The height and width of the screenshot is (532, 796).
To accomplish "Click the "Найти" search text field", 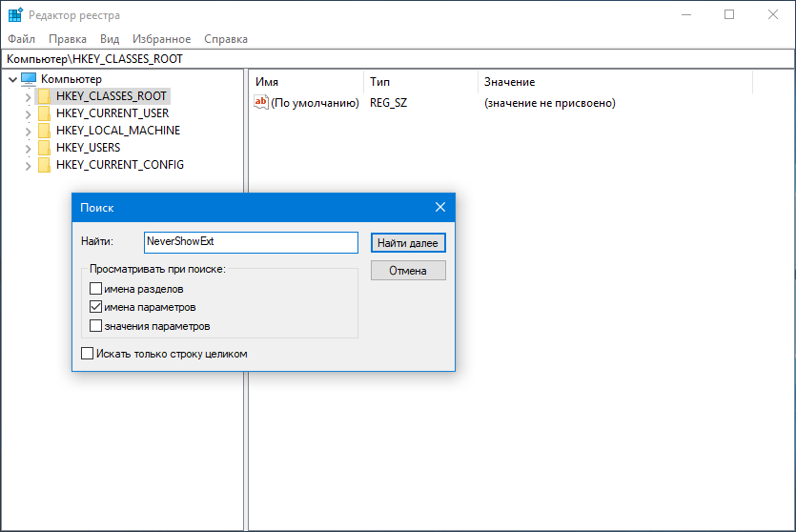I will 250,242.
